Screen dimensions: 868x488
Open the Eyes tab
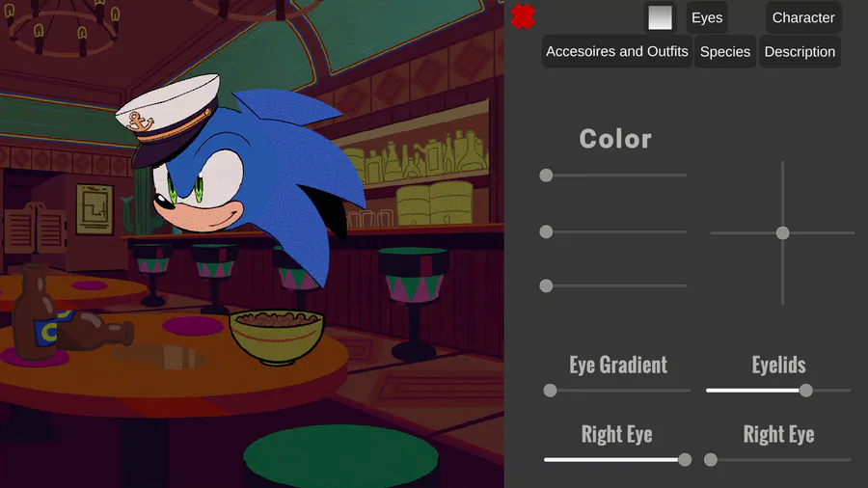click(707, 17)
